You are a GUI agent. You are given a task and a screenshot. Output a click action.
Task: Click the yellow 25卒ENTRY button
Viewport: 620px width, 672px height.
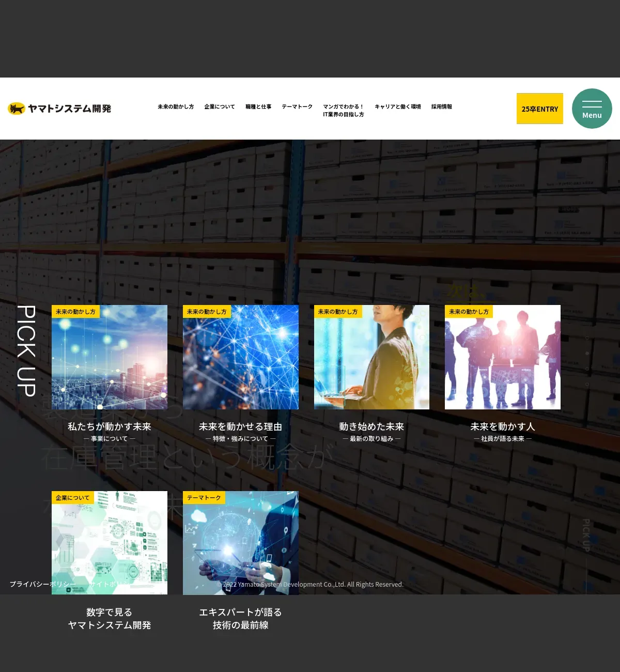tap(540, 109)
